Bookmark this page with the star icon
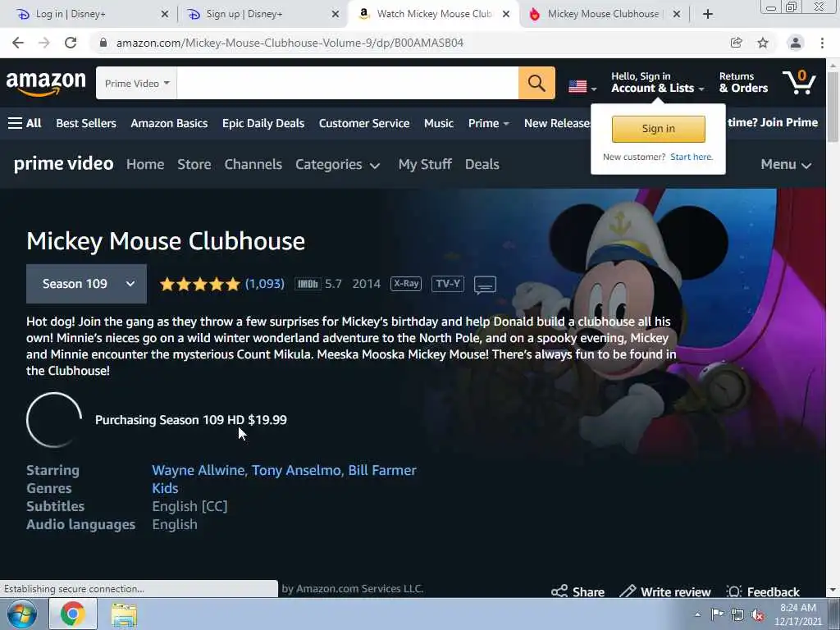 763,43
